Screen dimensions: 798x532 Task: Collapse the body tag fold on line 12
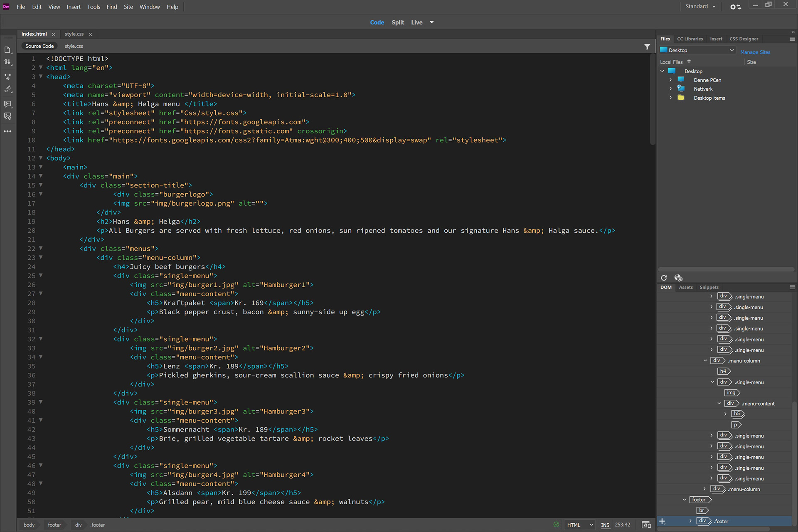41,158
